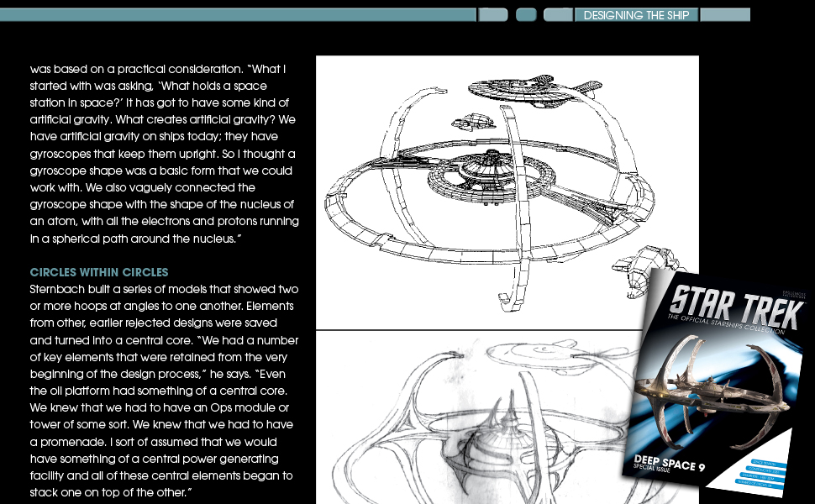Click the line ending 'stack one on top of the other.'
This screenshot has width=815, height=504.
coord(111,492)
